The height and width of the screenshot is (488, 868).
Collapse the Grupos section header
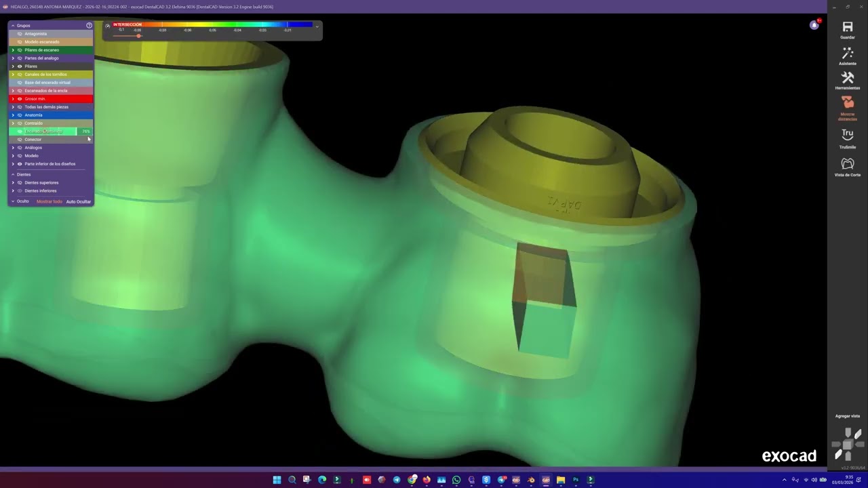point(13,26)
